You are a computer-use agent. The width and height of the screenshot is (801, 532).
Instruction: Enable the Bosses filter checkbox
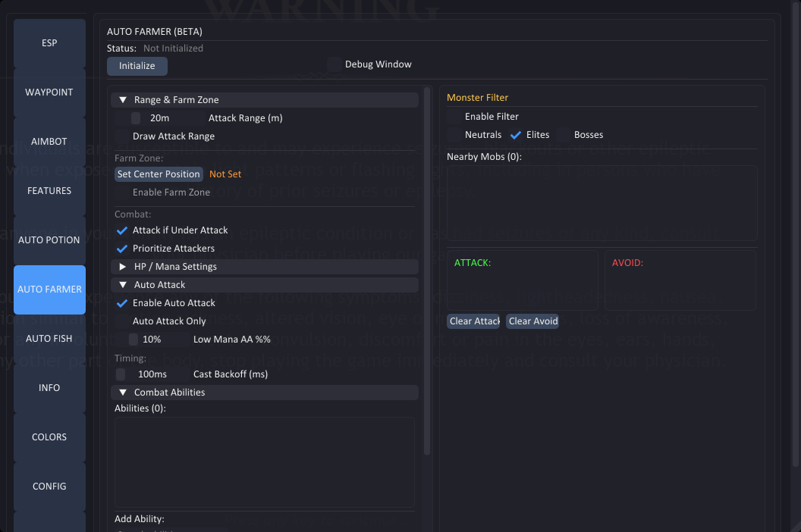point(564,135)
